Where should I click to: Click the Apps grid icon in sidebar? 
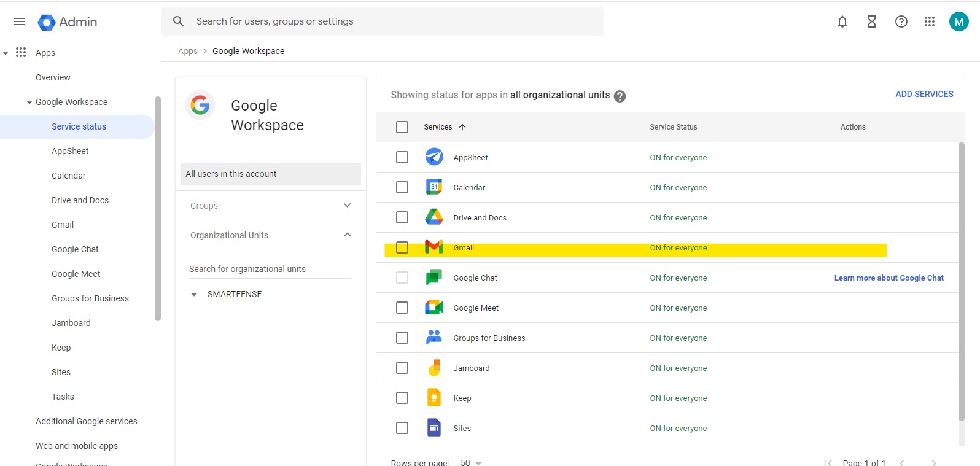point(21,52)
